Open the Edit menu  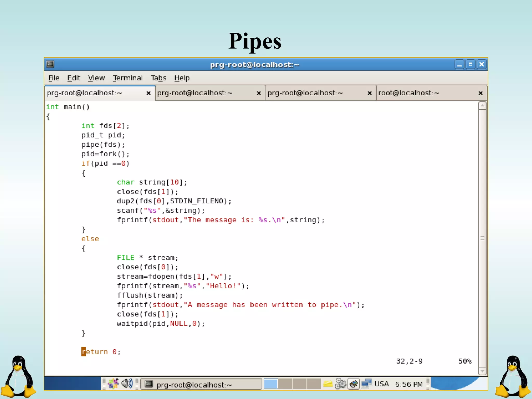(74, 78)
